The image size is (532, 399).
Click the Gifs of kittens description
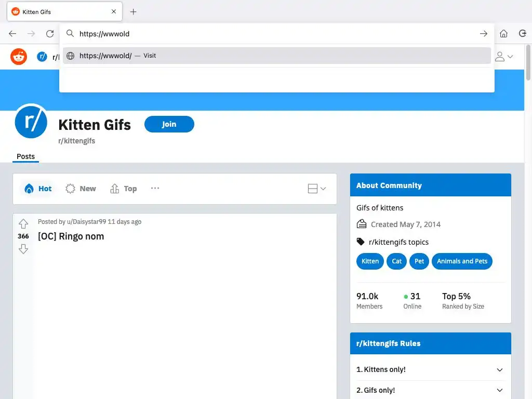click(x=380, y=208)
